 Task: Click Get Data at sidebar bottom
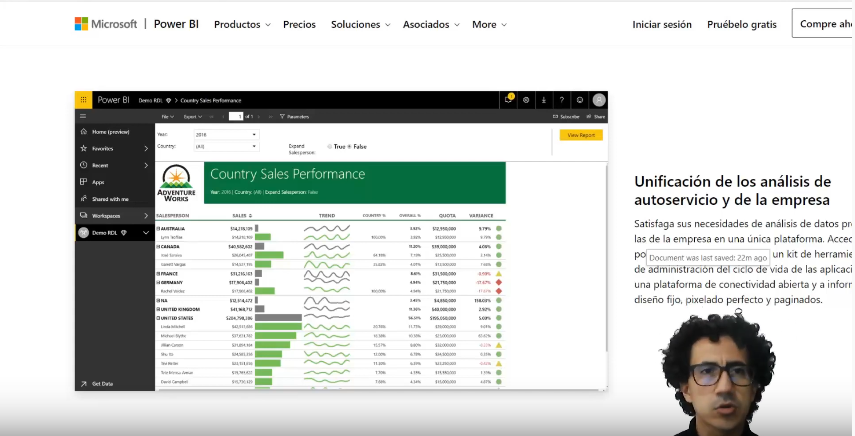[102, 383]
